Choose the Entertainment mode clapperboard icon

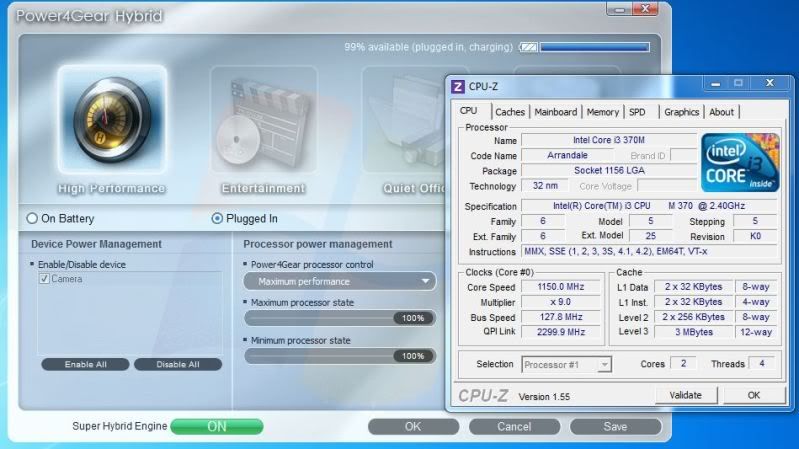coord(263,119)
